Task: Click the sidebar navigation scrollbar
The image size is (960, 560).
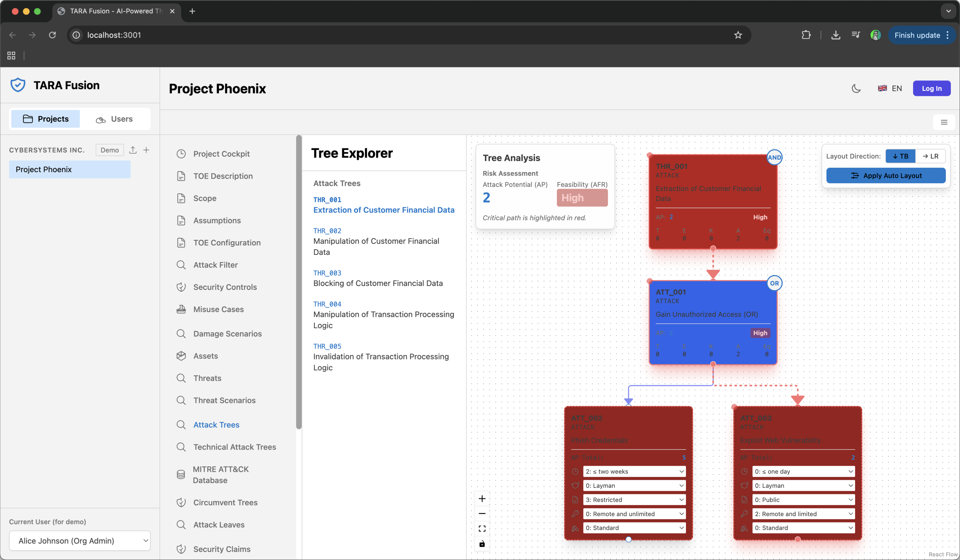Action: tap(299, 282)
